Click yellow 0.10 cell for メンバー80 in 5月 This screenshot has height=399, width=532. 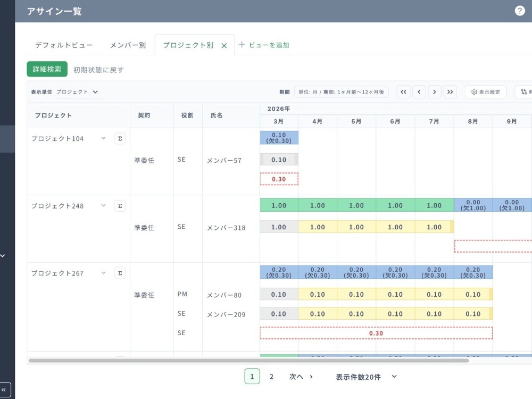pos(356,295)
